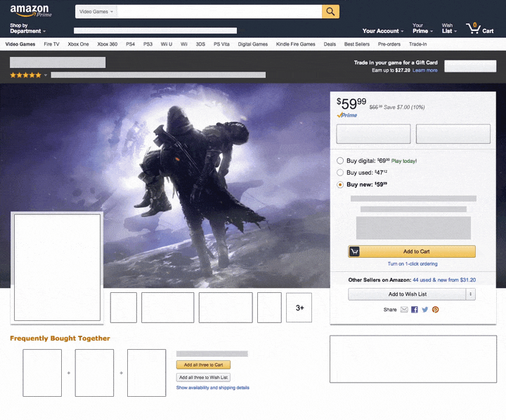Expand Shop by Department menu

[27, 28]
